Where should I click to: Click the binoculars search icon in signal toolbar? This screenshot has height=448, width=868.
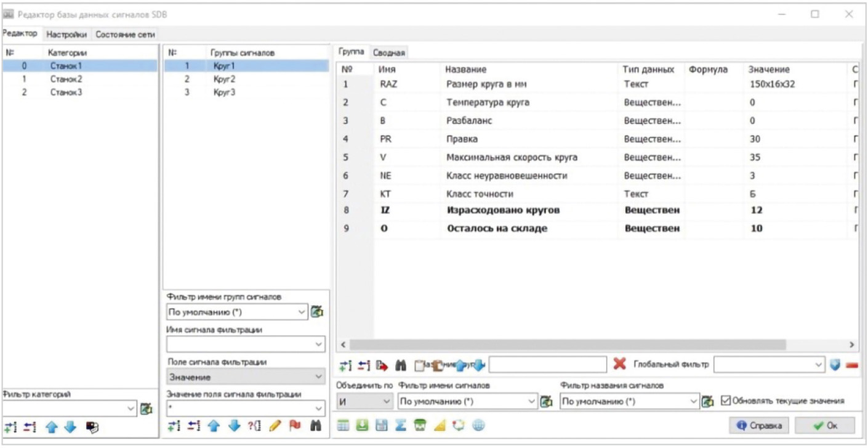coord(401,365)
